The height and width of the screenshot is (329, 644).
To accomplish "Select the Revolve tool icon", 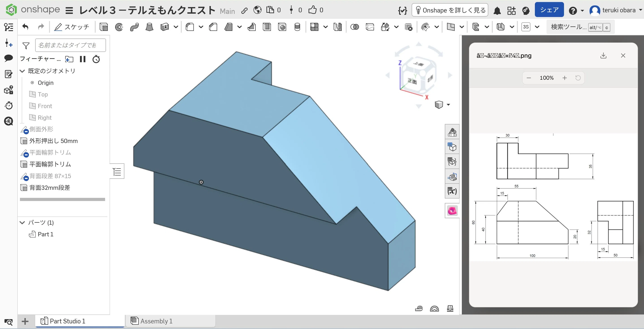I will click(x=119, y=27).
